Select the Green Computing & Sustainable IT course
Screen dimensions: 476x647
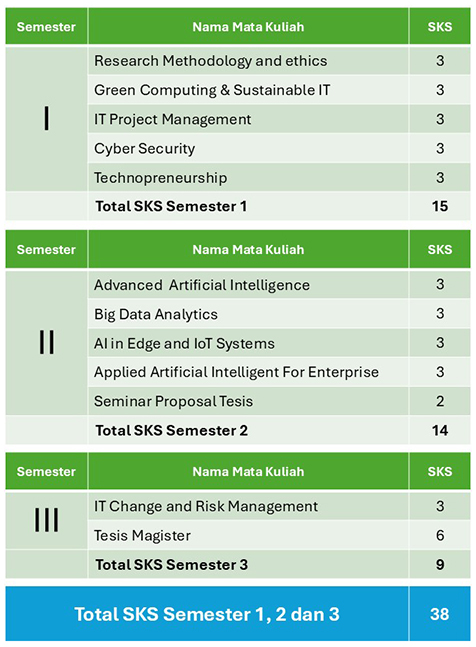[212, 90]
